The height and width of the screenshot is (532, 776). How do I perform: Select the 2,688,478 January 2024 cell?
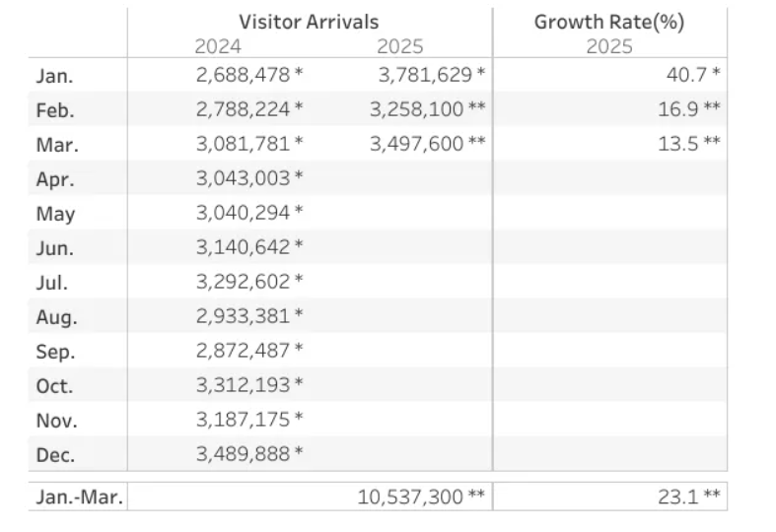coord(243,74)
